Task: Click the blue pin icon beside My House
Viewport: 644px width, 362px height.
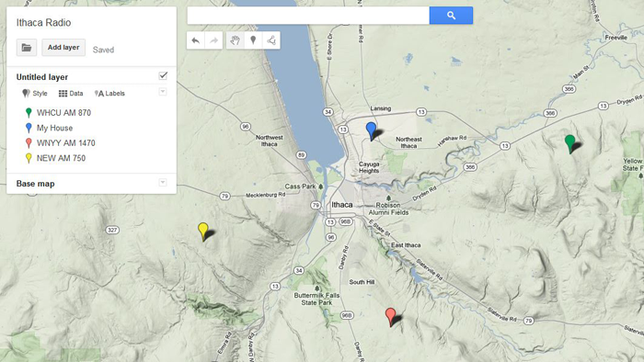Action: pyautogui.click(x=29, y=128)
